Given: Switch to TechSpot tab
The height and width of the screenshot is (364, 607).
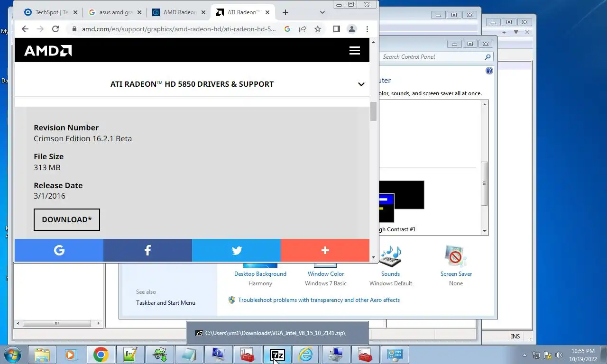Looking at the screenshot, I should (46, 12).
